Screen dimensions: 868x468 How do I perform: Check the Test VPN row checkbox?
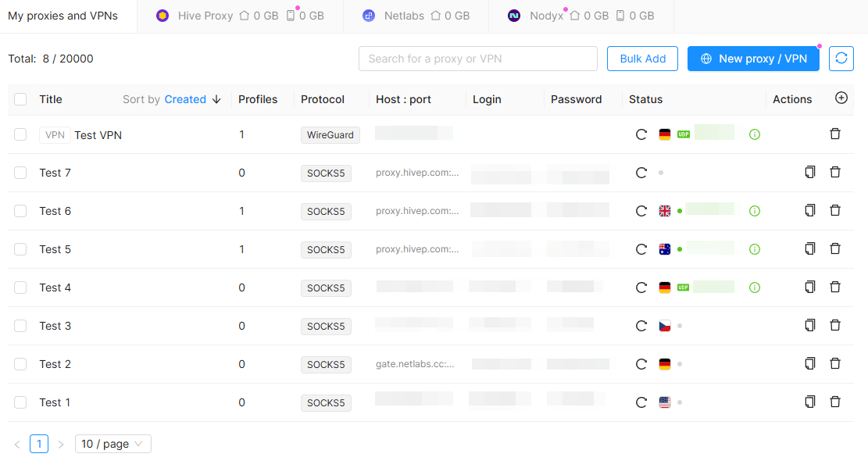20,134
